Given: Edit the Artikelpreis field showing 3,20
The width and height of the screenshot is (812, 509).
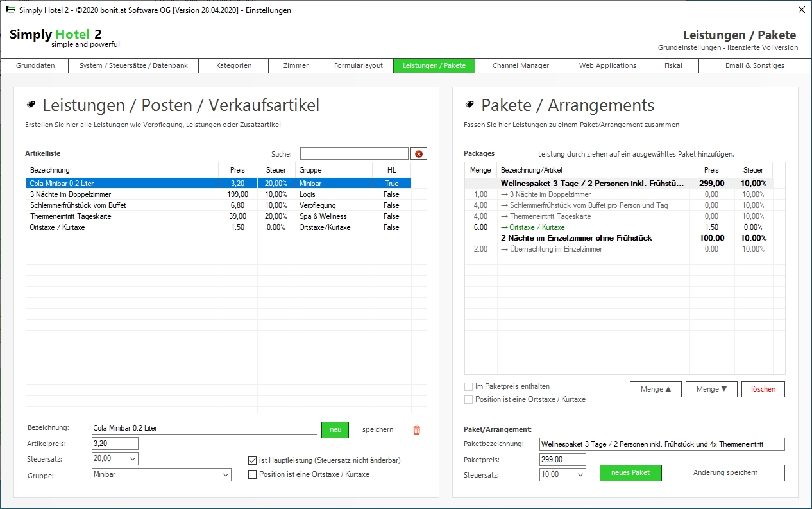Looking at the screenshot, I should coord(115,444).
